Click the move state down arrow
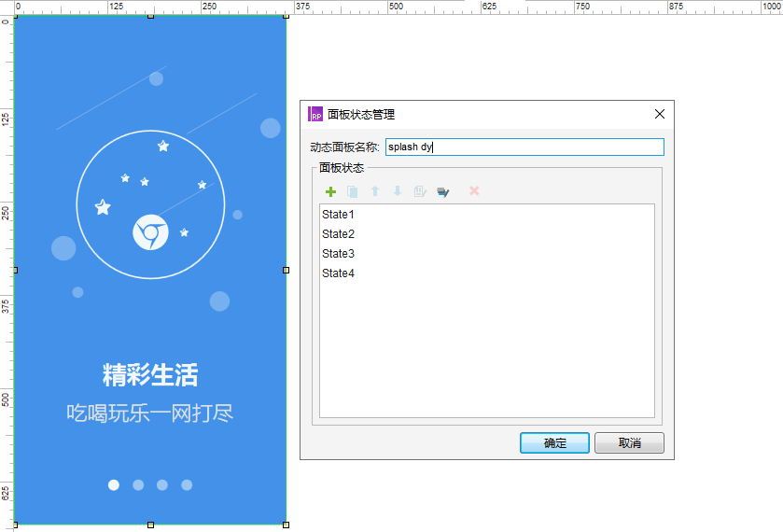 398,190
